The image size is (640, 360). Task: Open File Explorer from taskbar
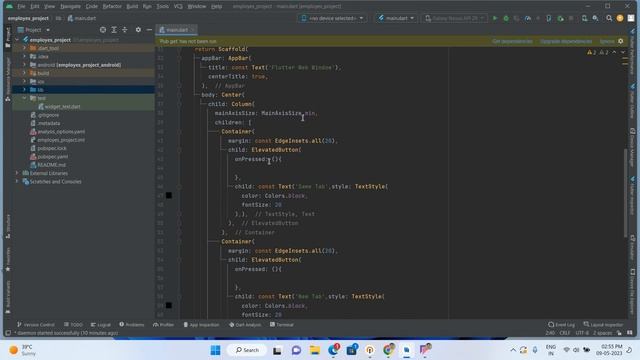pyautogui.click(x=314, y=350)
